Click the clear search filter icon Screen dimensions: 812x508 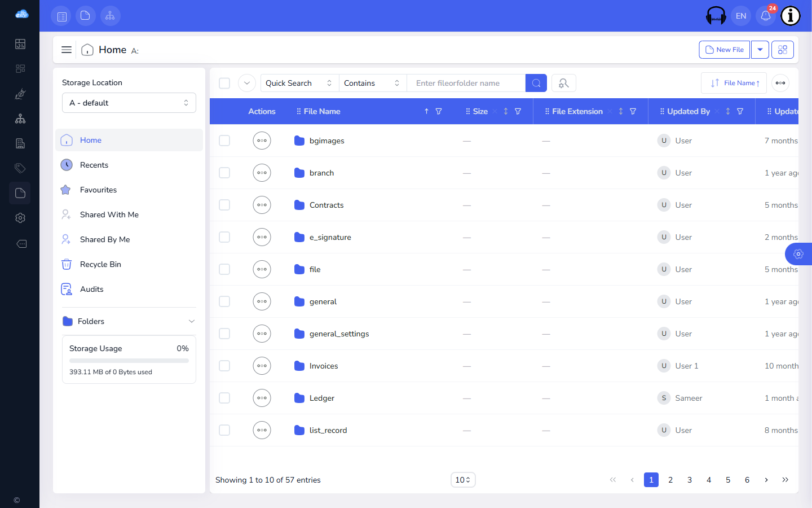[x=564, y=83]
